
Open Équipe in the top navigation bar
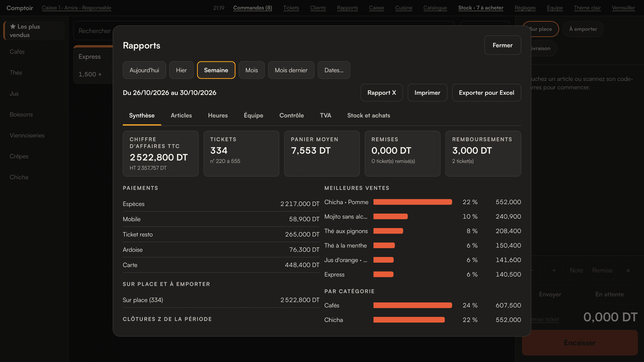pyautogui.click(x=555, y=8)
